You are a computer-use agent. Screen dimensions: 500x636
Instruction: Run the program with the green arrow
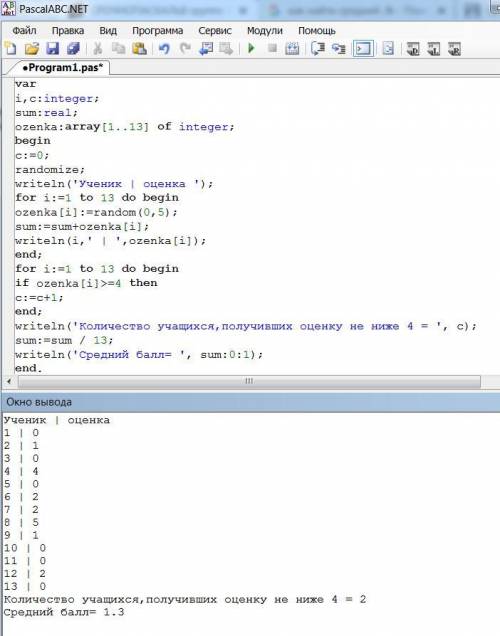point(251,48)
